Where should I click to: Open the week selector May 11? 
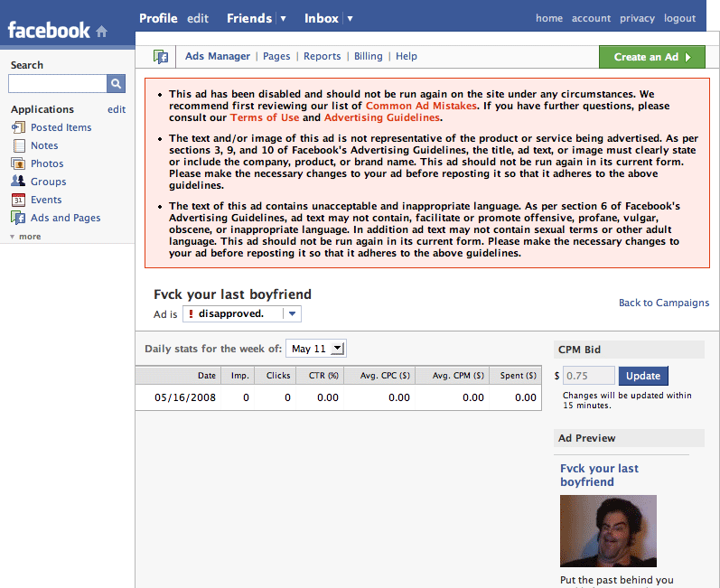point(316,349)
